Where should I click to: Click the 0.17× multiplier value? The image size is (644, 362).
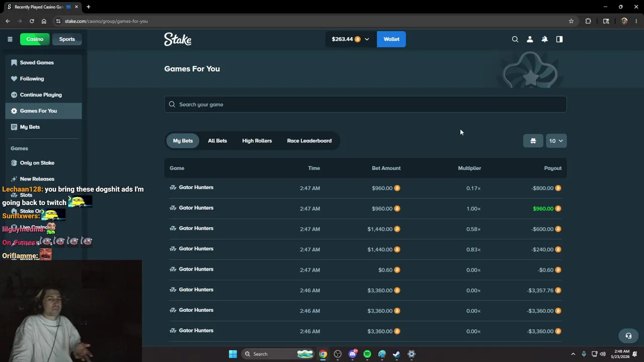[x=473, y=188]
